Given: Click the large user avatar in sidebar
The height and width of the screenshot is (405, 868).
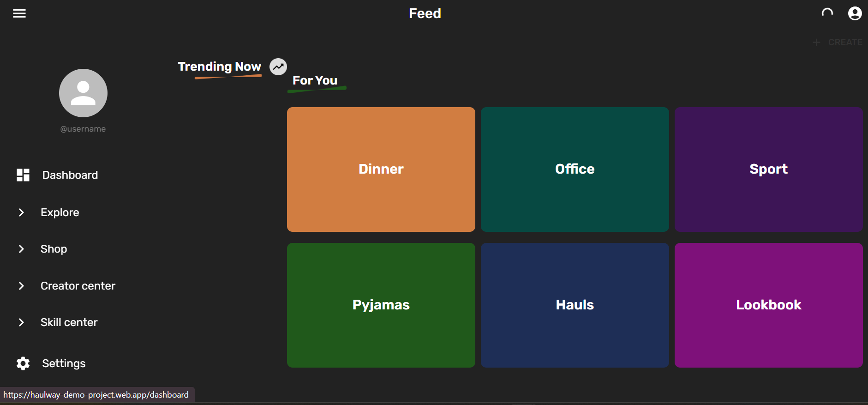Looking at the screenshot, I should tap(83, 93).
